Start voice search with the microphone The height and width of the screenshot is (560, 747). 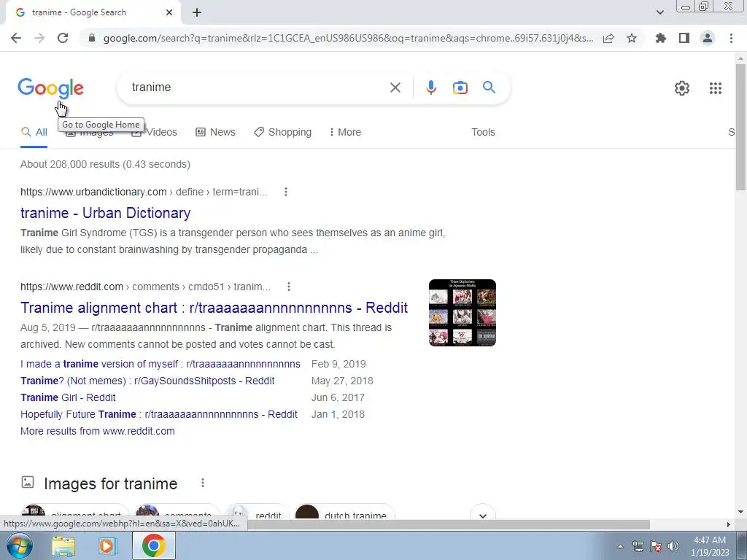point(430,87)
